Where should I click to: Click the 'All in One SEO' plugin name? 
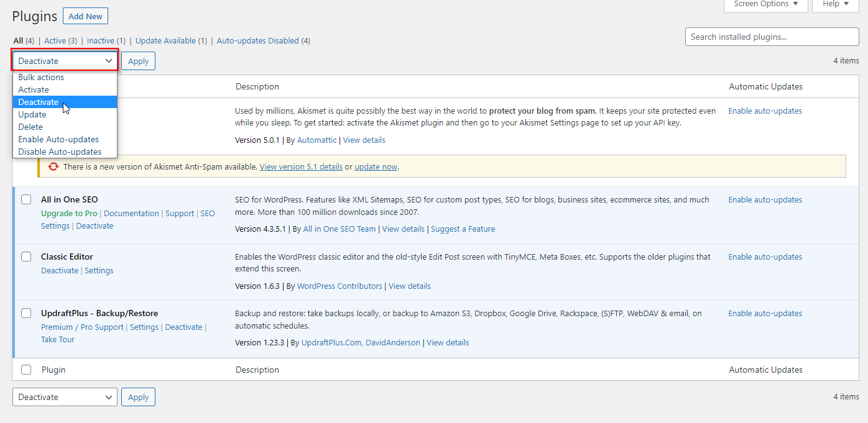click(x=70, y=200)
